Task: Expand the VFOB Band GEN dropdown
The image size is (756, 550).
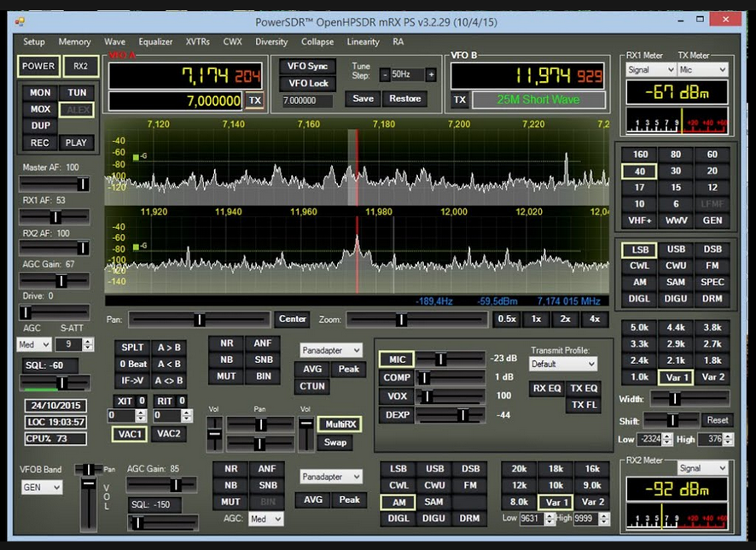Action: (42, 488)
